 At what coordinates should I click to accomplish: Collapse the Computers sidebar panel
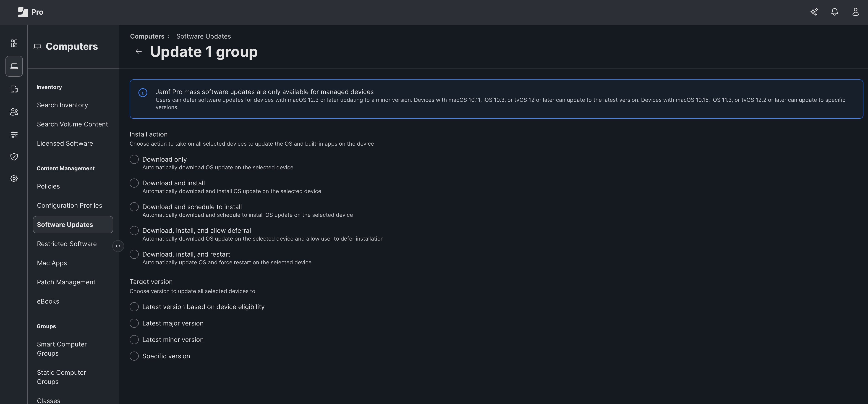point(118,246)
